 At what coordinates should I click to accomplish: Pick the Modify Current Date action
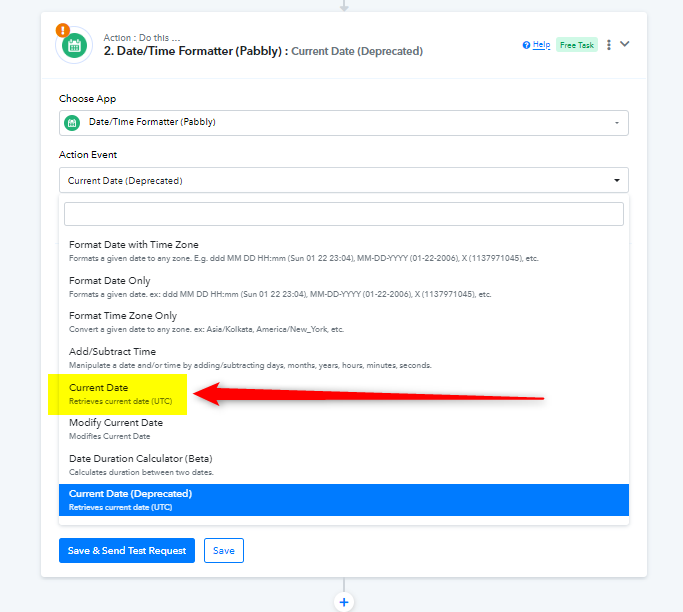pyautogui.click(x=344, y=429)
